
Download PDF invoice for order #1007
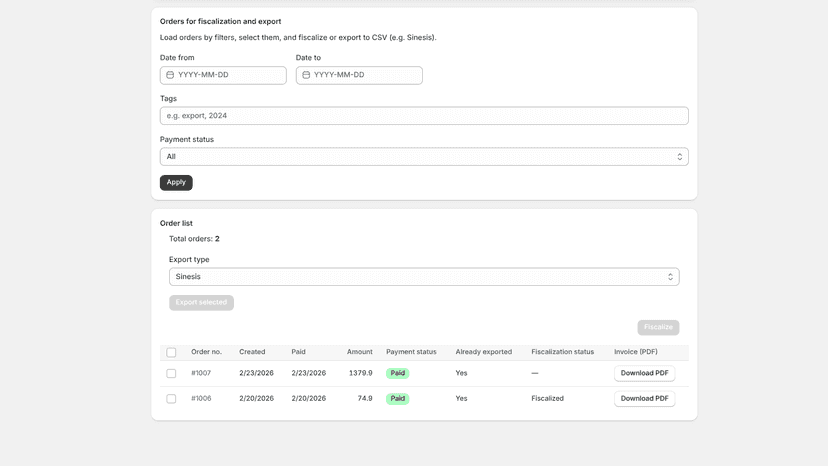644,373
